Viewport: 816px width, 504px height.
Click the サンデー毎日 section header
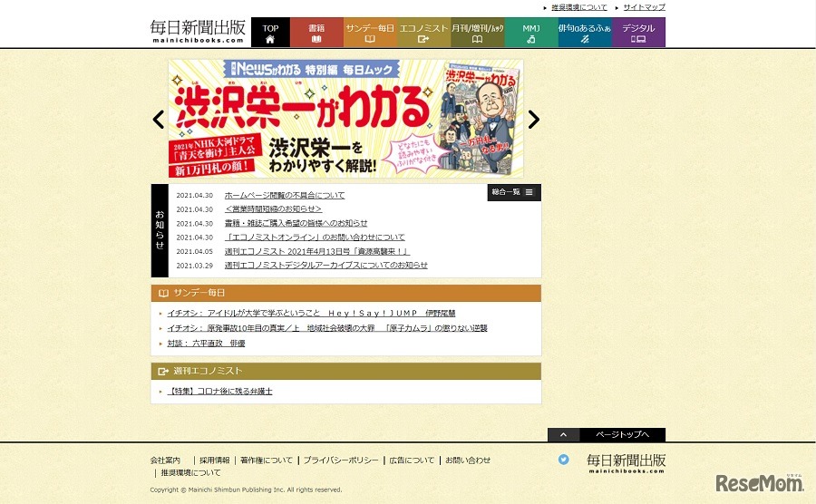346,293
